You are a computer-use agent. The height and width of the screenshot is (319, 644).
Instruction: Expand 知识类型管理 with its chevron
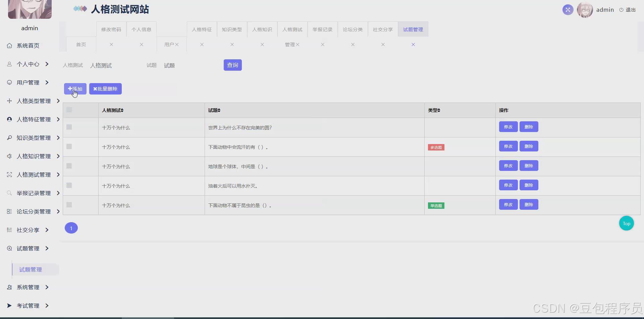[x=58, y=138]
